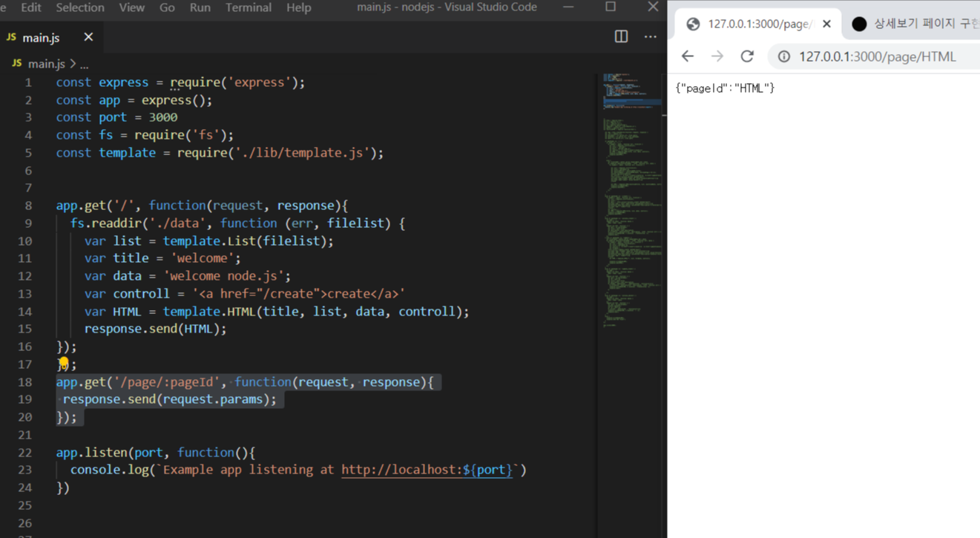The image size is (980, 538).
Task: Select the 127.0.0.1:3000/page browser tab
Action: click(x=757, y=24)
